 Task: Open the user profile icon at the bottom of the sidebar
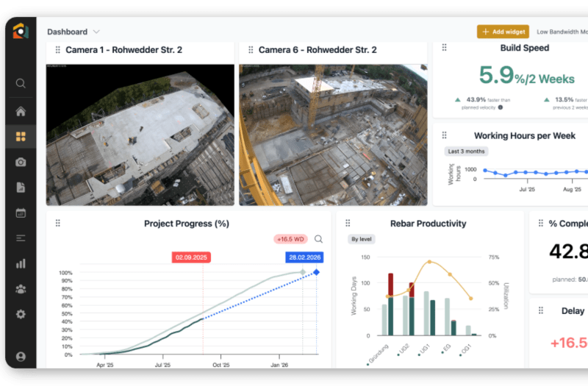click(21, 356)
